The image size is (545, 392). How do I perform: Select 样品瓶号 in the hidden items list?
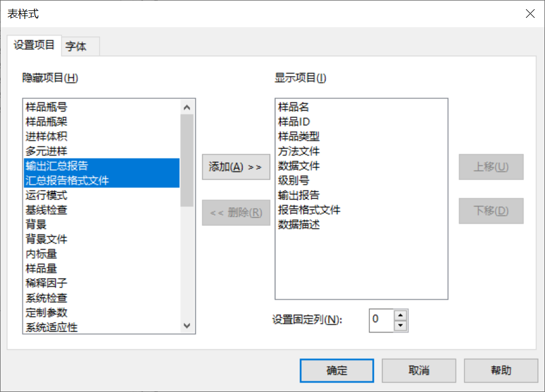tap(102, 107)
